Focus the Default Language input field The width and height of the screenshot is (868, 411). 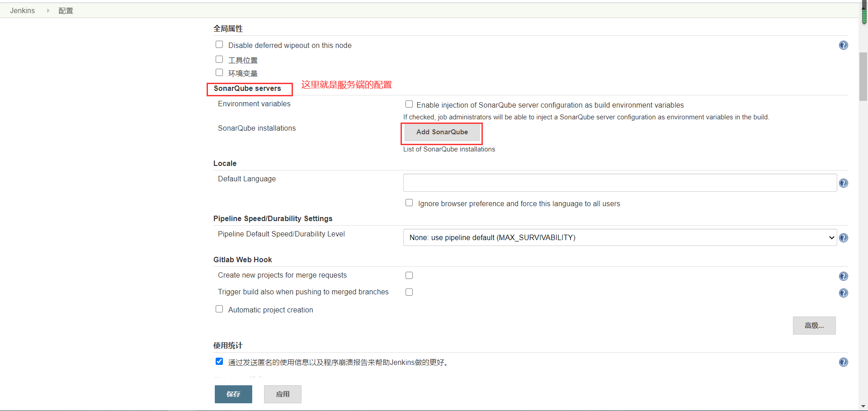pos(620,183)
